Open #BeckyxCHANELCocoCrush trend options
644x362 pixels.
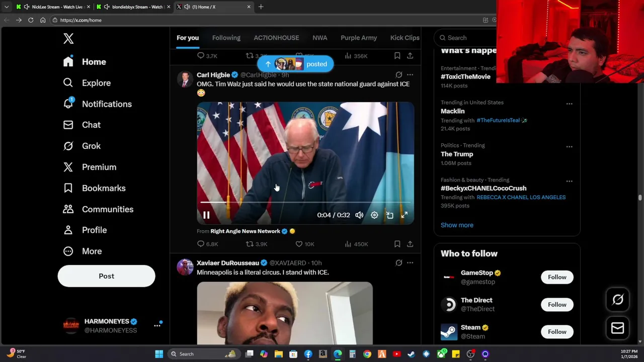[x=569, y=181]
